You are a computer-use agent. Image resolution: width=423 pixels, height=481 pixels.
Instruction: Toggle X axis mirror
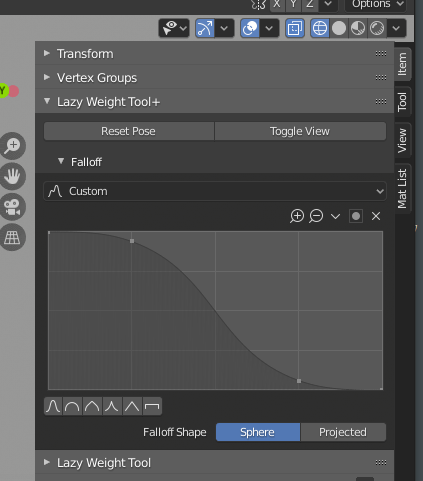click(277, 5)
